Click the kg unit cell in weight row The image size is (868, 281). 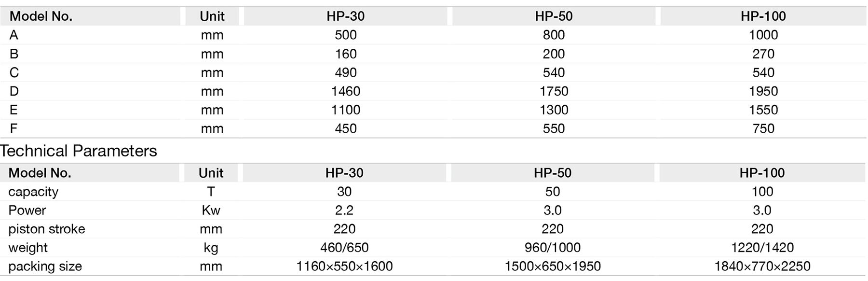tap(211, 248)
